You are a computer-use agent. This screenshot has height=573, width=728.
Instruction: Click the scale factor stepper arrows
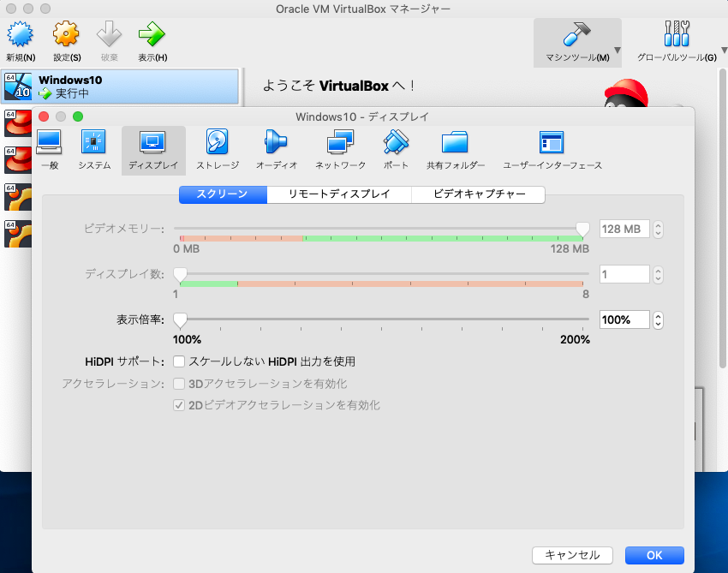click(658, 320)
